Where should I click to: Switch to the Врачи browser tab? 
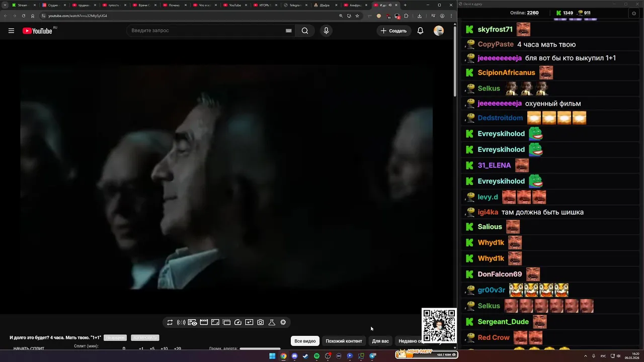[144, 5]
